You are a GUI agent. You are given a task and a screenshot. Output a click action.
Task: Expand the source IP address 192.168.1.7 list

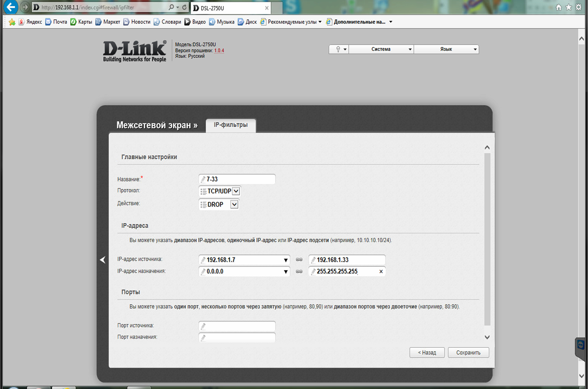[x=286, y=260]
